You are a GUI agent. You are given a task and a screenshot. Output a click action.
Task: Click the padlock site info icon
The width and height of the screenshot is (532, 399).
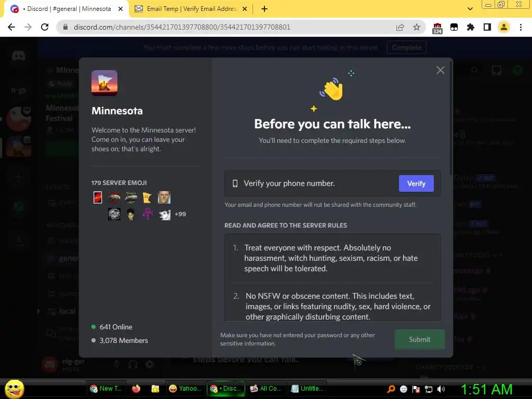pos(65,27)
